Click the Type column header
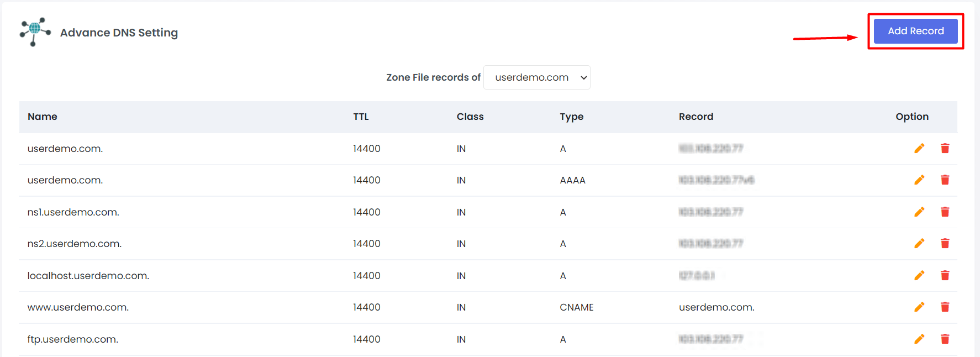Viewport: 980px width, 357px height. tap(571, 117)
